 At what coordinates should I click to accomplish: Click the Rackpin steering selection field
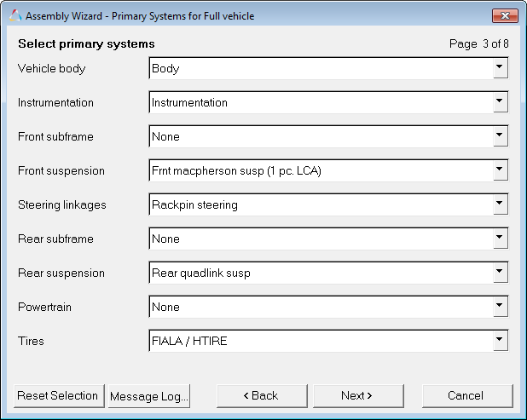coord(320,204)
